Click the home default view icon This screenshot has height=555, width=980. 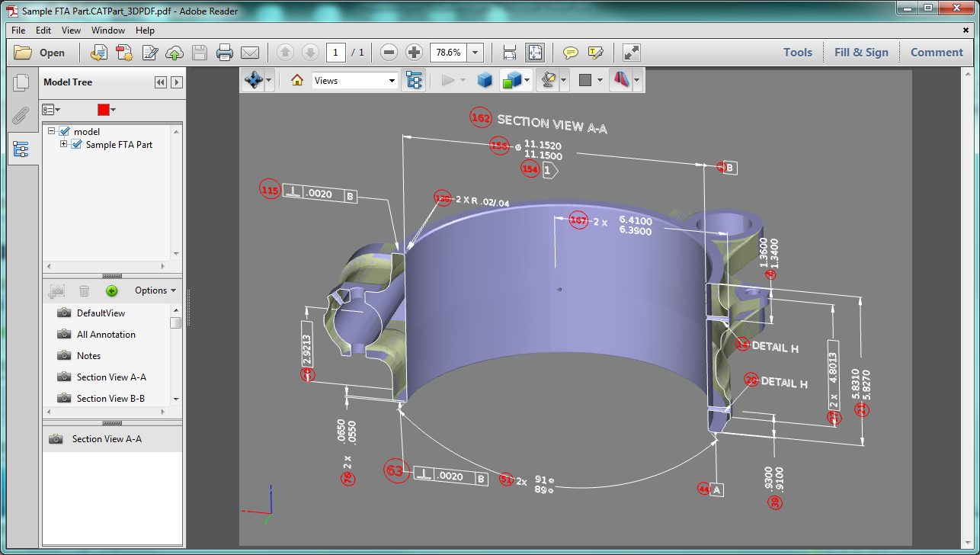(x=296, y=79)
